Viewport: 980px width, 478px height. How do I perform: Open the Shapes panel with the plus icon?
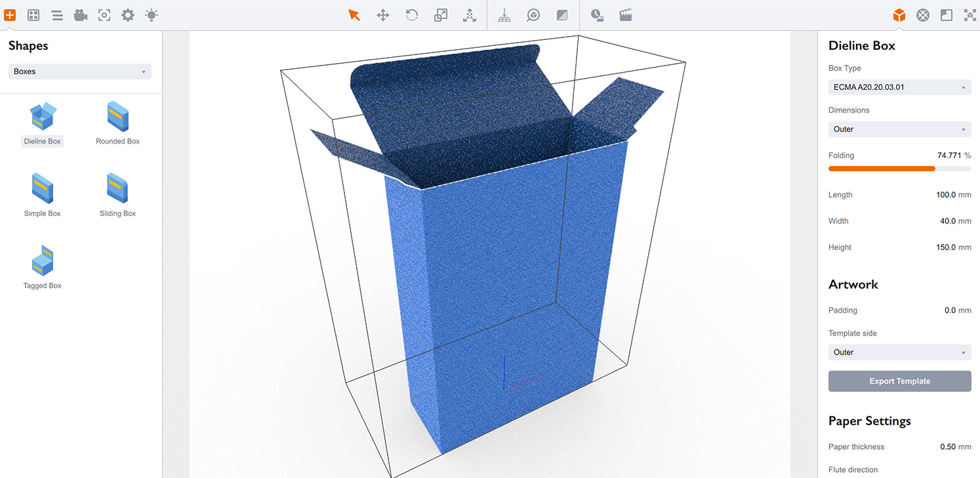point(9,14)
